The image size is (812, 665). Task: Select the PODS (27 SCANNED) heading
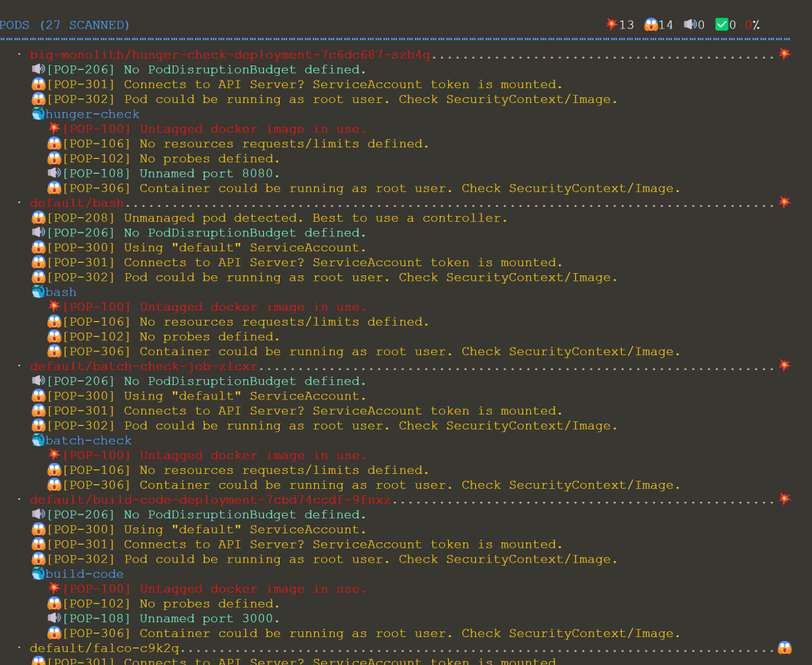[x=65, y=25]
